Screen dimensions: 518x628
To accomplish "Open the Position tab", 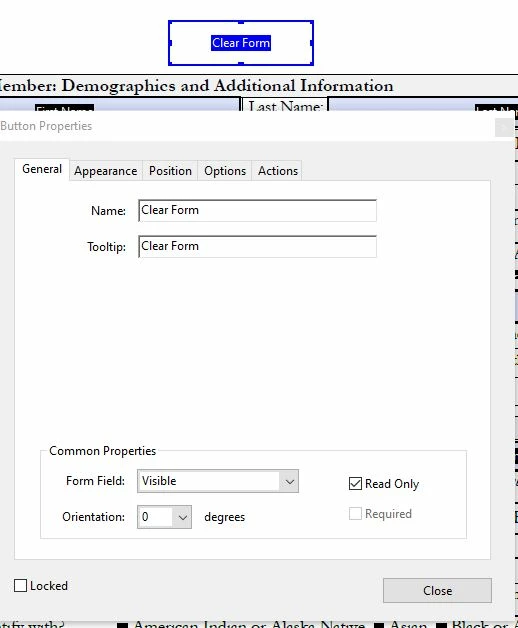I will 170,171.
